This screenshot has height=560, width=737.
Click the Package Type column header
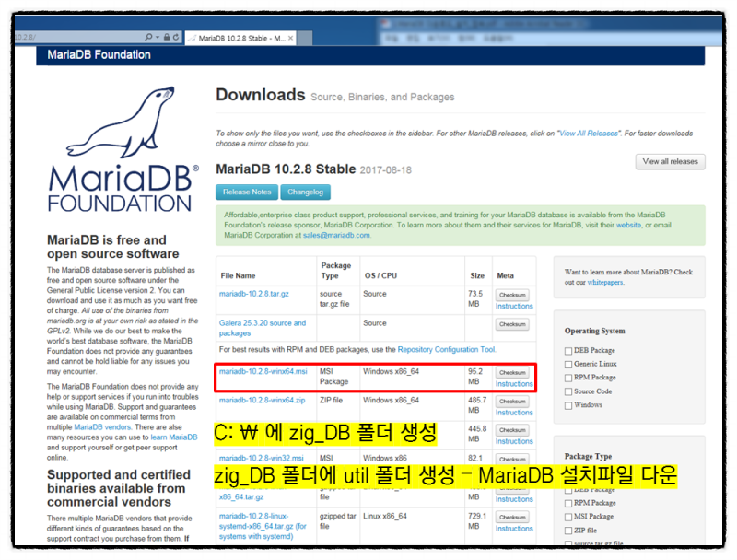tap(336, 271)
